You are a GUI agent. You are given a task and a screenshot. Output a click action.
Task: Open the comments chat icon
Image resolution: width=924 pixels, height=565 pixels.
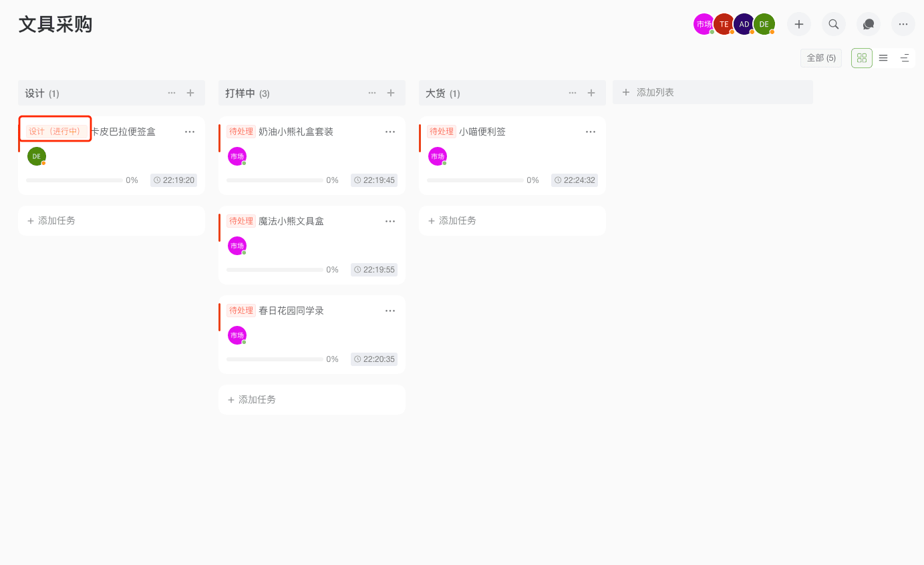[x=868, y=24]
